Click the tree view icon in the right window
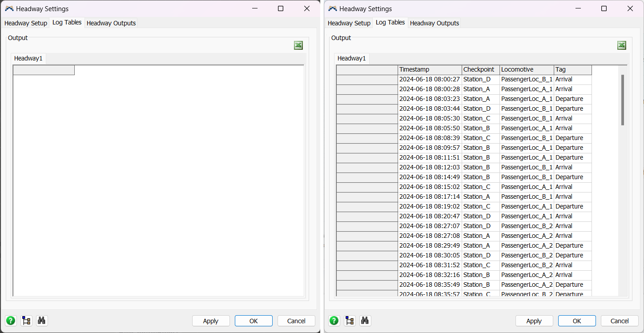This screenshot has height=333, width=644. click(x=350, y=321)
